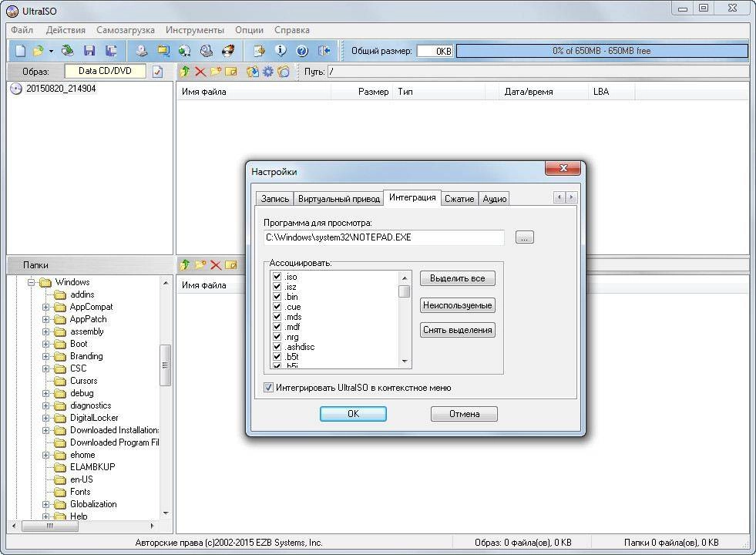Image resolution: width=756 pixels, height=555 pixels.
Task: Open the Инструменты menu
Action: coord(195,30)
